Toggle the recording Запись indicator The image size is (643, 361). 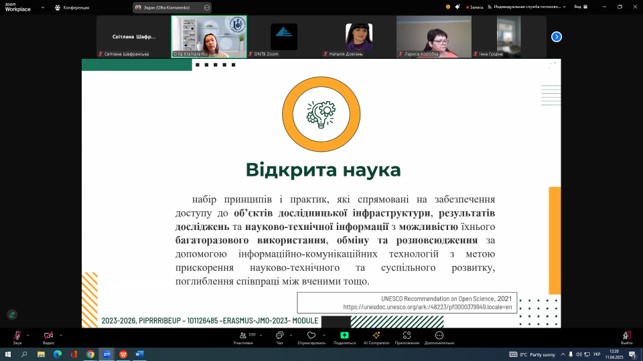(x=474, y=7)
